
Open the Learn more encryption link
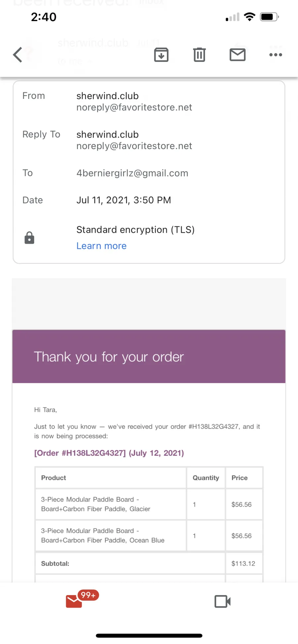pyautogui.click(x=101, y=246)
